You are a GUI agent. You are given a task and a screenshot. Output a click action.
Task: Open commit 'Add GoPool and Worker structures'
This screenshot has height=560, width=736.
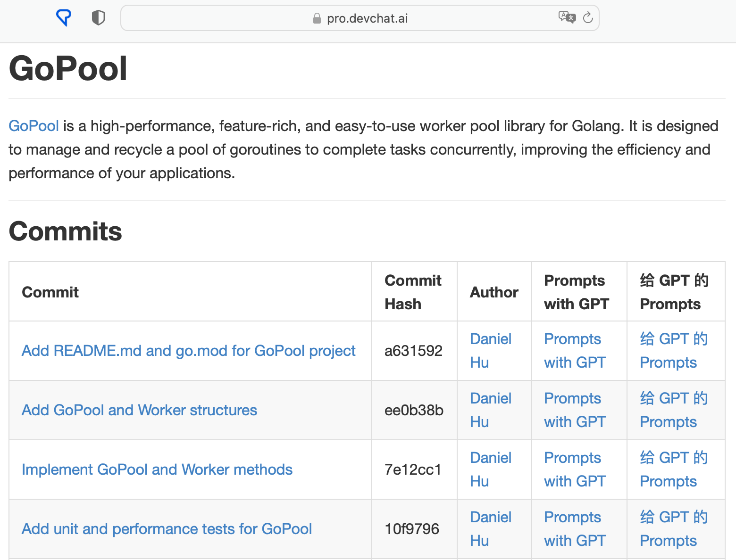[x=139, y=410]
